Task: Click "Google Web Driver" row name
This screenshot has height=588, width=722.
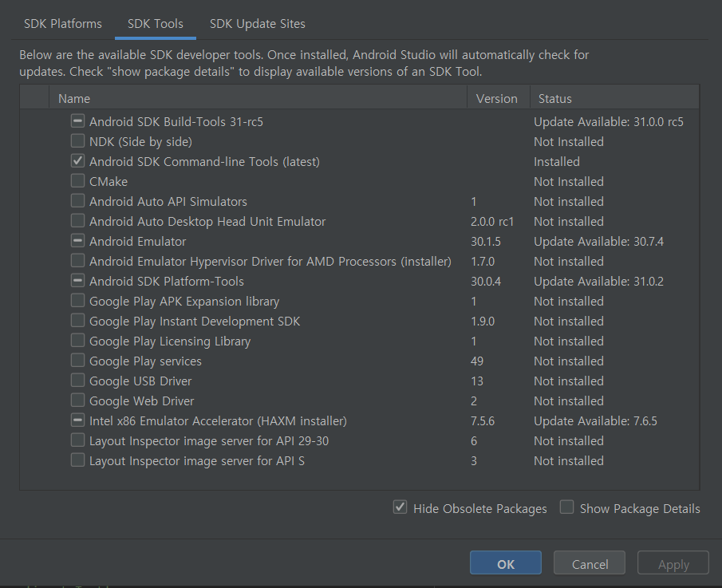Action: coord(142,401)
